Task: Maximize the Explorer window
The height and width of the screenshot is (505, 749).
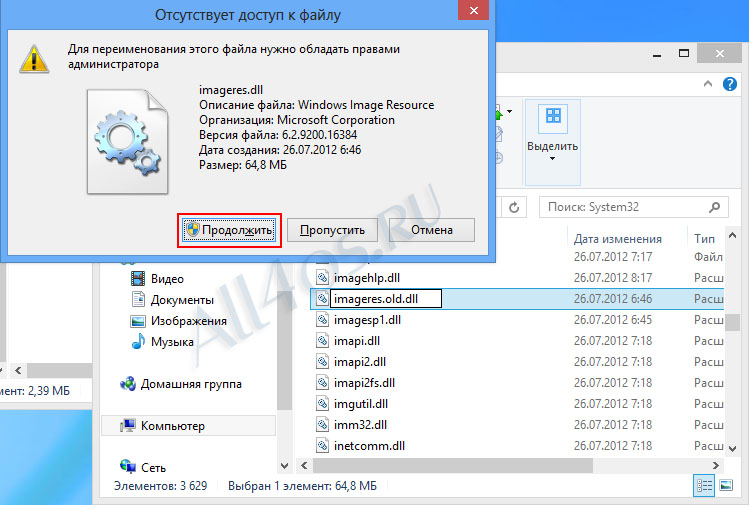Action: (x=684, y=53)
